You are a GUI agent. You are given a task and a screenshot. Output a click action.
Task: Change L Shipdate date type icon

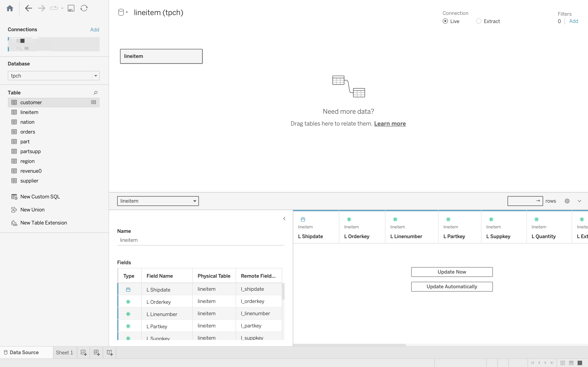303,219
